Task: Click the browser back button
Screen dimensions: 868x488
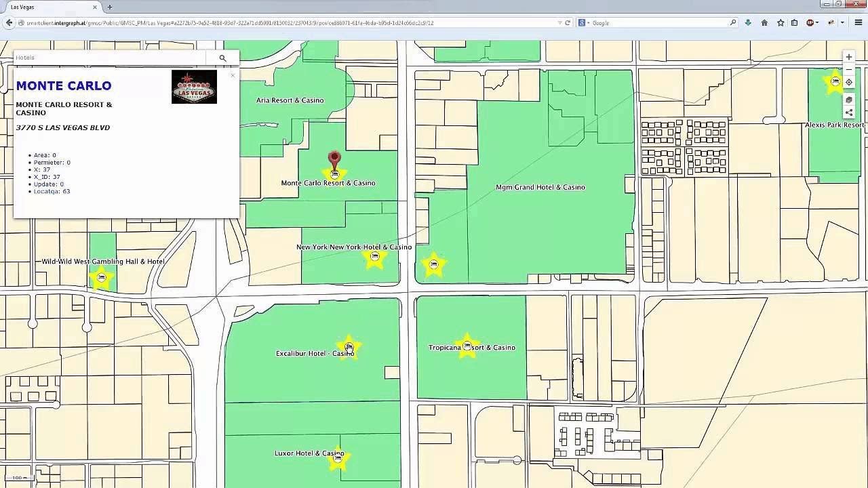Action: [x=9, y=22]
